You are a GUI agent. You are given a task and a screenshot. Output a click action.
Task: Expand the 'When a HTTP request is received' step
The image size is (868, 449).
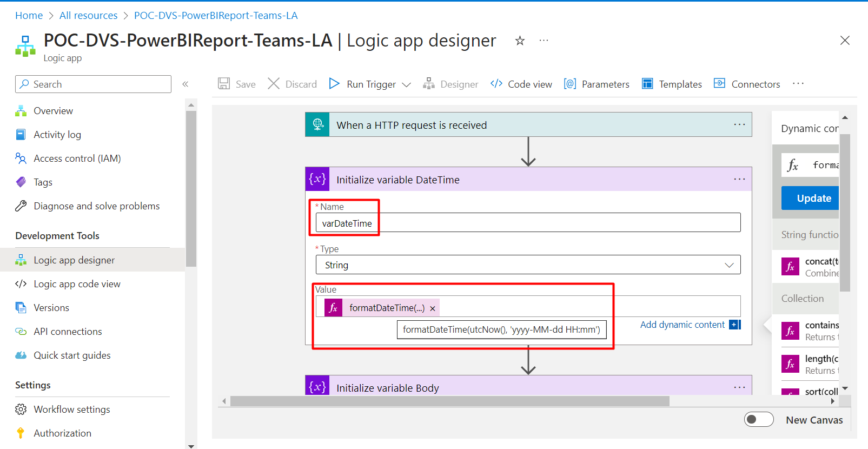(528, 124)
